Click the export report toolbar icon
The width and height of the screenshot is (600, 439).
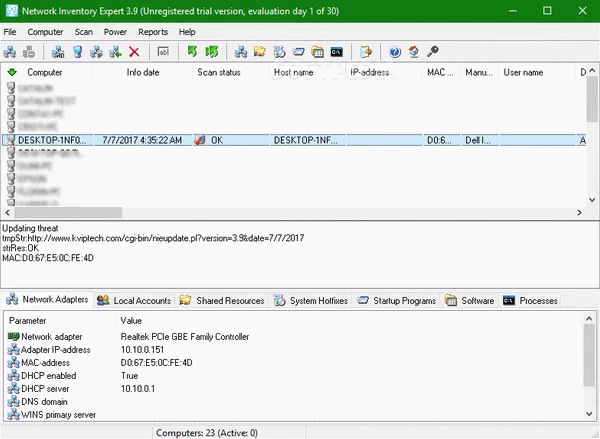(366, 51)
